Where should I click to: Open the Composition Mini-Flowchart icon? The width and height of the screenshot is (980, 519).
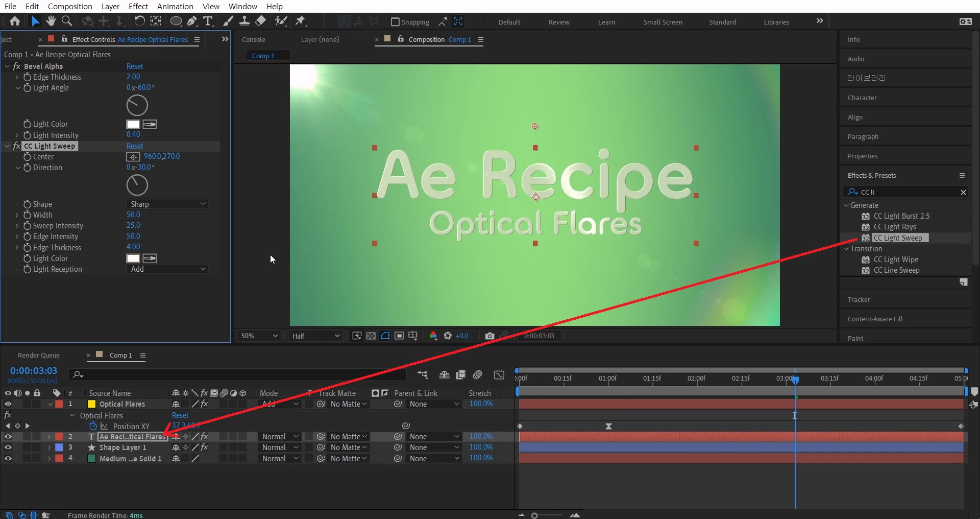click(422, 375)
